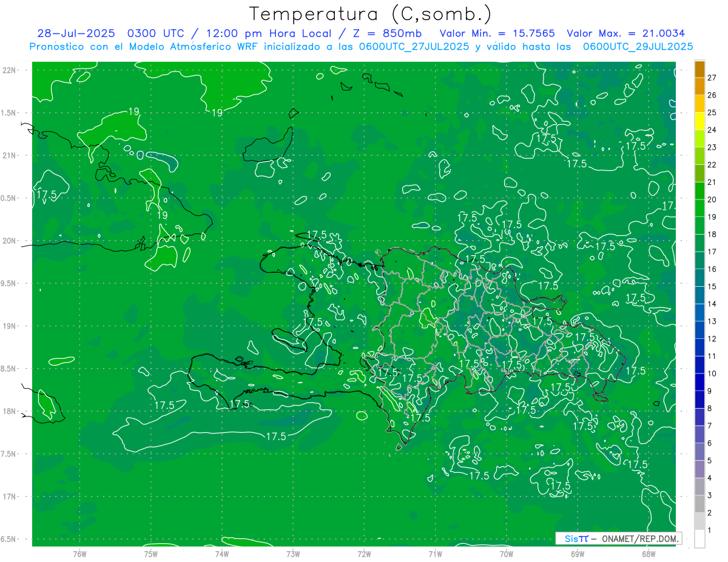Click the 'Valor Max. = 21.0034' readout

coord(626,33)
